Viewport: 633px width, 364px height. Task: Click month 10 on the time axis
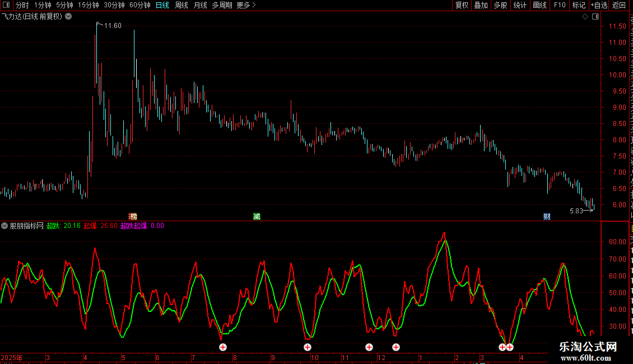314,358
